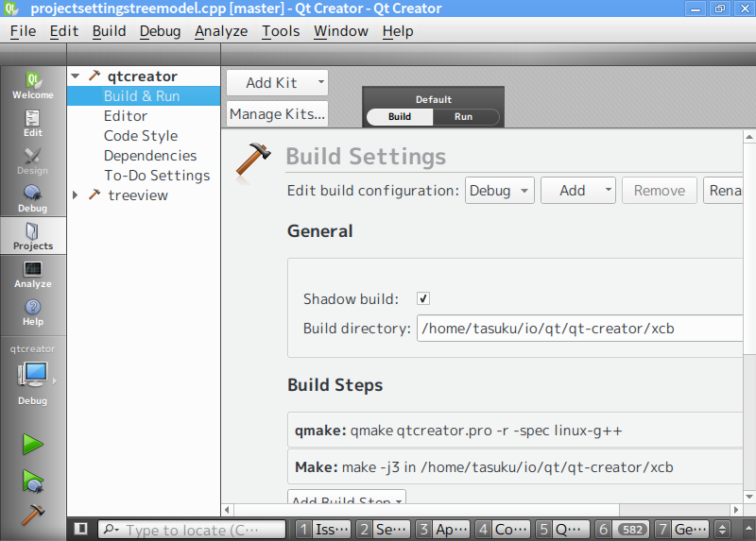
Task: Open the Help mode
Action: coord(33,312)
